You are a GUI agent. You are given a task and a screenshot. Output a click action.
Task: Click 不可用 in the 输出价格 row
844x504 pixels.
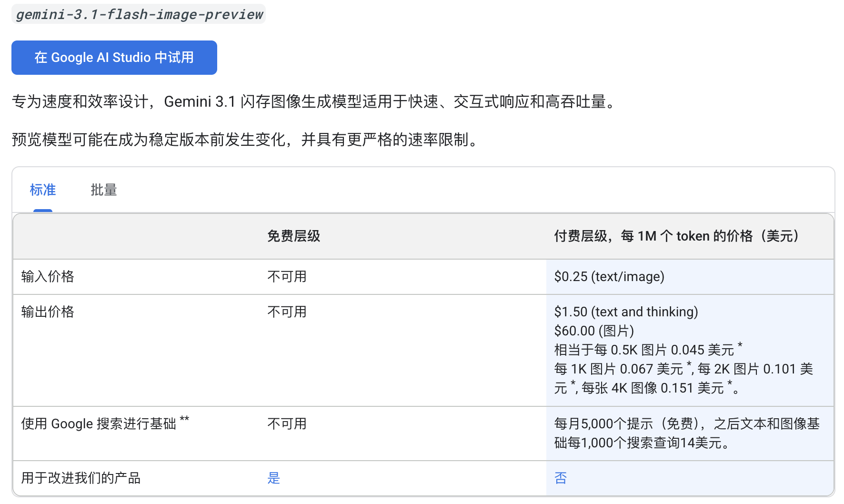coord(287,312)
